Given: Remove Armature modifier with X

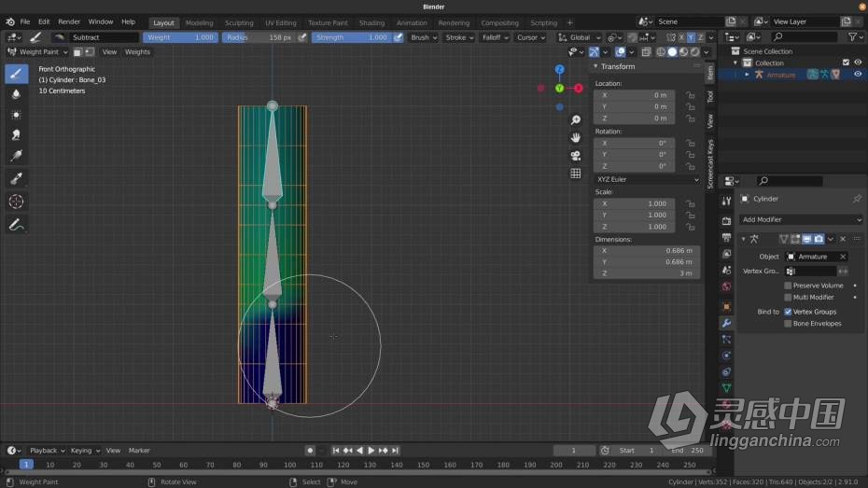Looking at the screenshot, I should pyautogui.click(x=843, y=239).
